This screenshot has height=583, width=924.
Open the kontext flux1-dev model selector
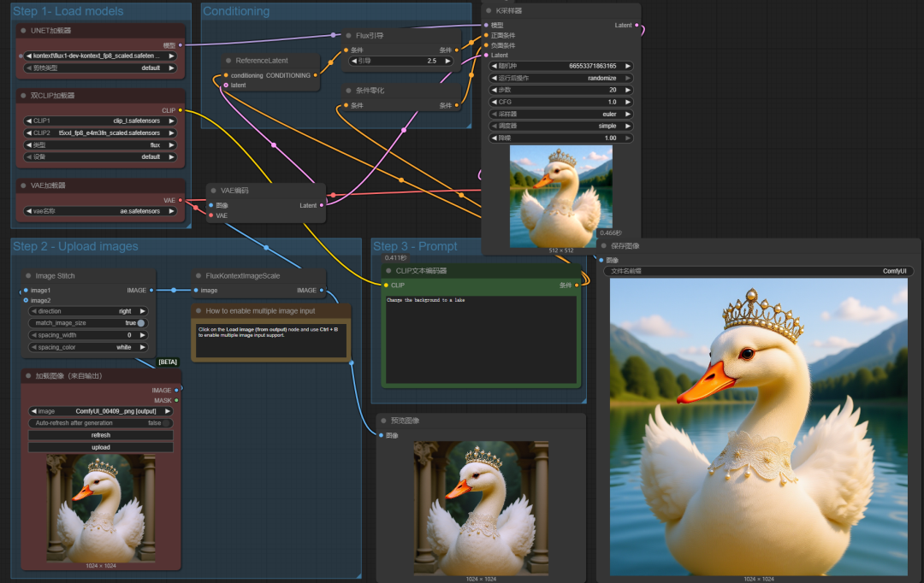pyautogui.click(x=101, y=56)
